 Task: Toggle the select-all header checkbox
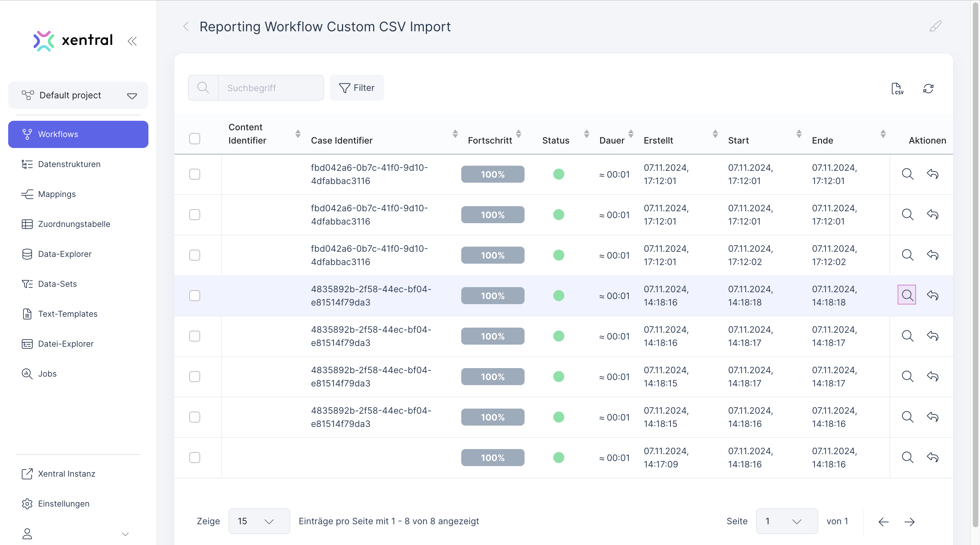pos(194,138)
